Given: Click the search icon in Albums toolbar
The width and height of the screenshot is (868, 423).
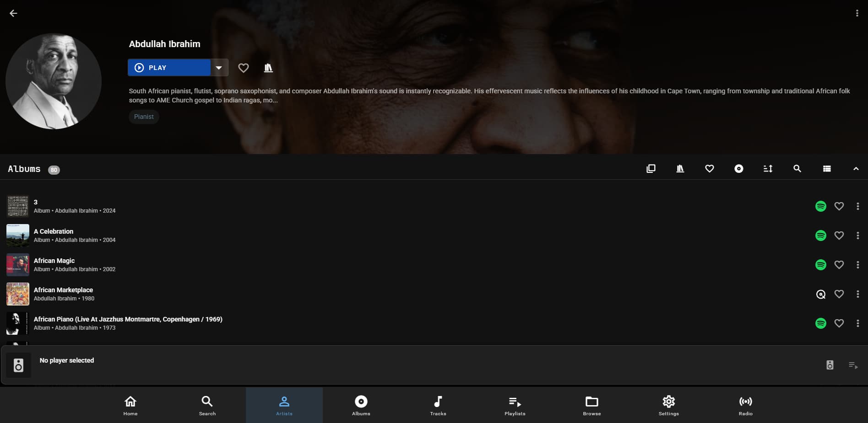Looking at the screenshot, I should click(x=797, y=169).
